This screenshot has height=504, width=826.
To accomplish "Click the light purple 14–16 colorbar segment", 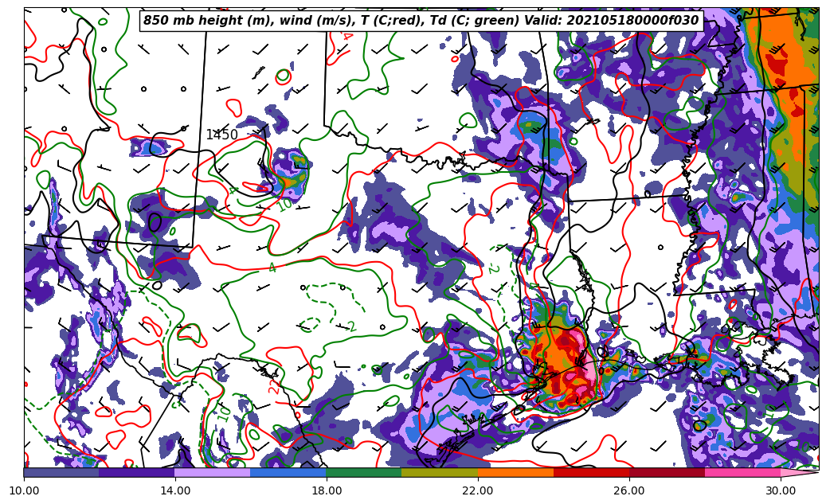I will pyautogui.click(x=213, y=472).
